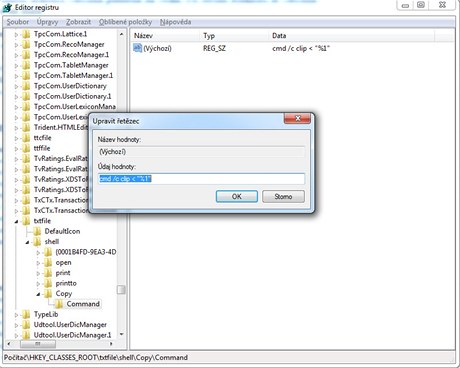Image resolution: width=460 pixels, height=368 pixels.
Task: Expand the print key
Action: click(38, 273)
